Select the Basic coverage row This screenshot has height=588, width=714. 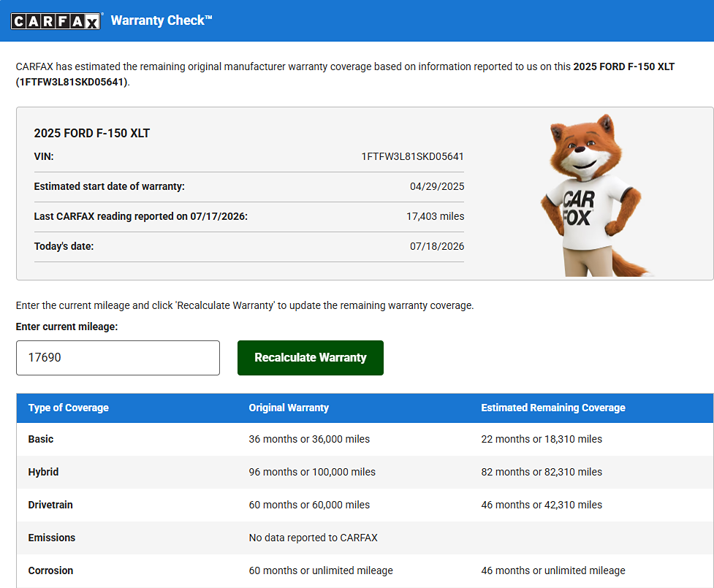tap(365, 439)
